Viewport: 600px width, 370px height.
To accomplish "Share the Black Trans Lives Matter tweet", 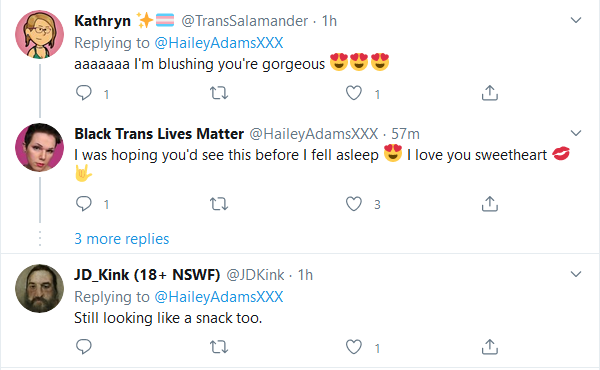I will [489, 204].
